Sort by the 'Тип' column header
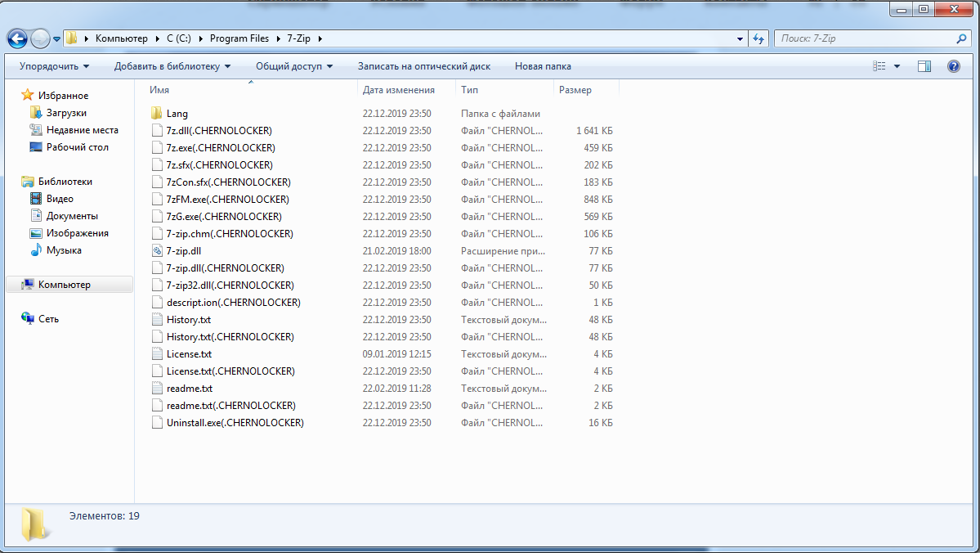This screenshot has width=980, height=553. coord(469,90)
